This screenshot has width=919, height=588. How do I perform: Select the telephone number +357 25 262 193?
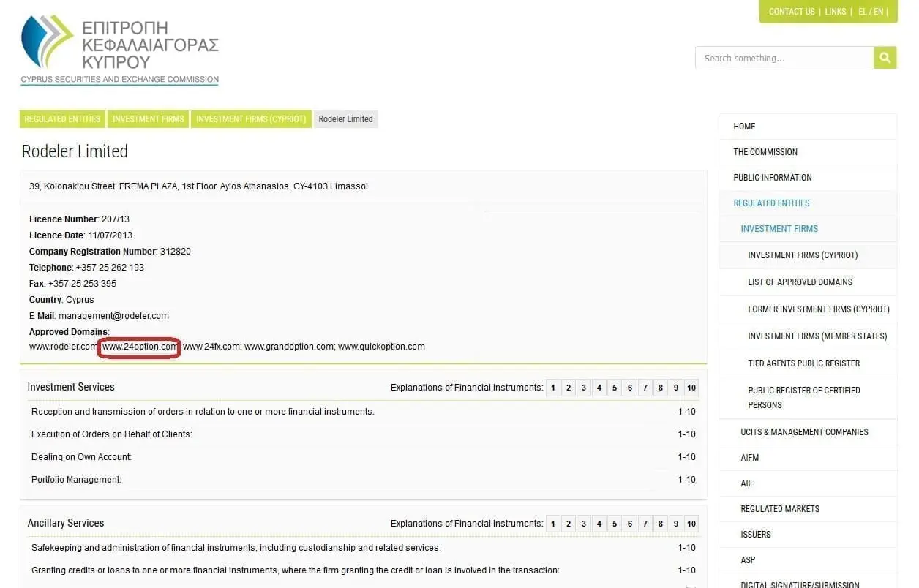[x=110, y=268]
